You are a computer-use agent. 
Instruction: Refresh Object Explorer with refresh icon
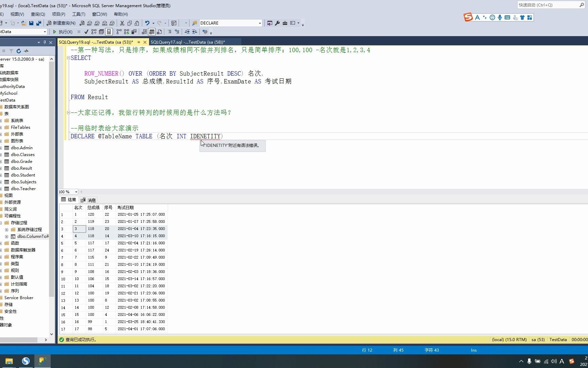tap(19, 51)
